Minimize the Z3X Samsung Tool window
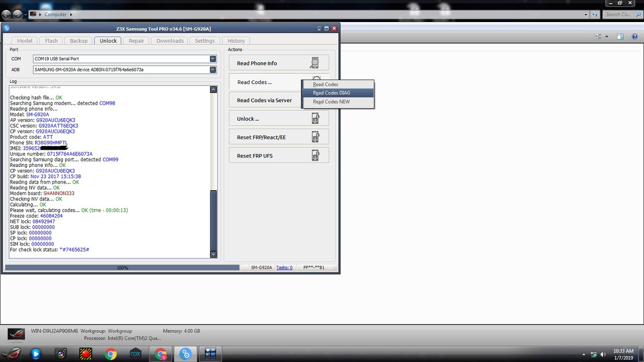The image size is (644, 362). [x=319, y=28]
